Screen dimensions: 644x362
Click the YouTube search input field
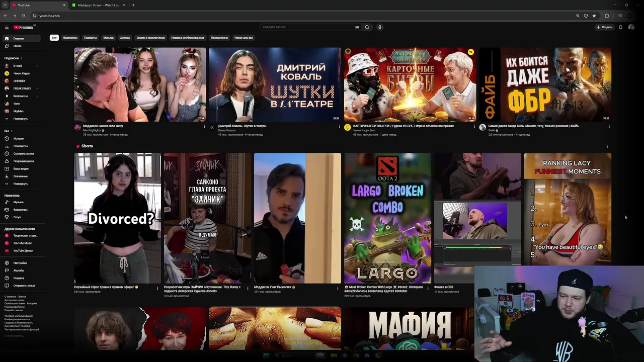(307, 27)
